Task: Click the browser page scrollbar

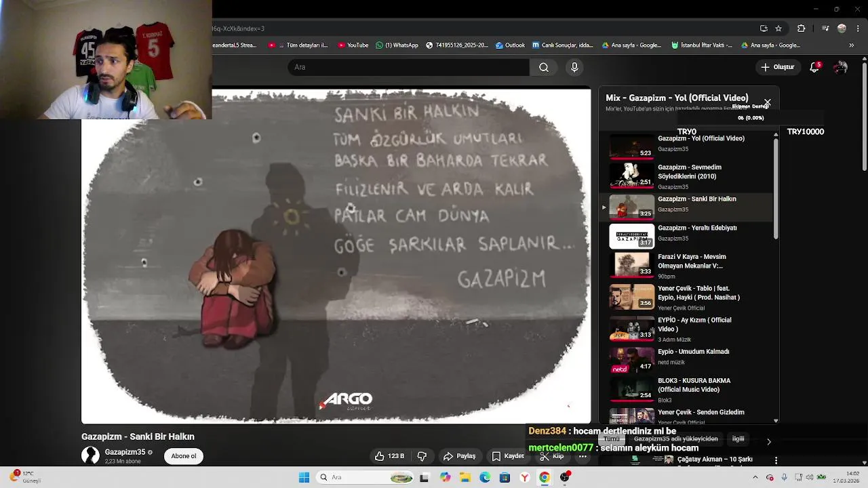Action: tap(863, 115)
